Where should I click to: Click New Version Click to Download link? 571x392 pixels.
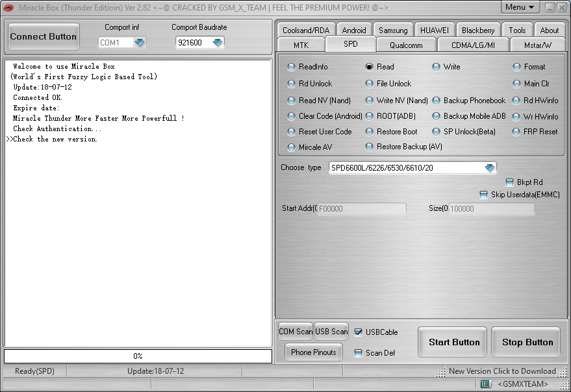point(503,371)
